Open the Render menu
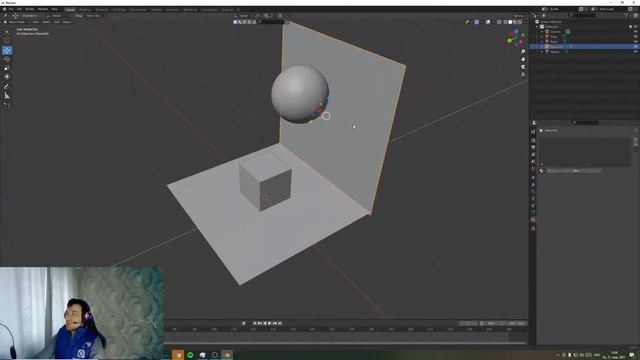 [30, 9]
